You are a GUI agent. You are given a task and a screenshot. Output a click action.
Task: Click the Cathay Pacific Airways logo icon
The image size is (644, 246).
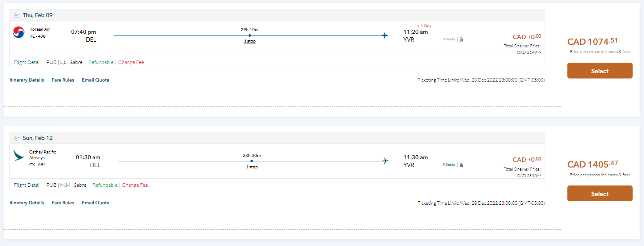(19, 155)
